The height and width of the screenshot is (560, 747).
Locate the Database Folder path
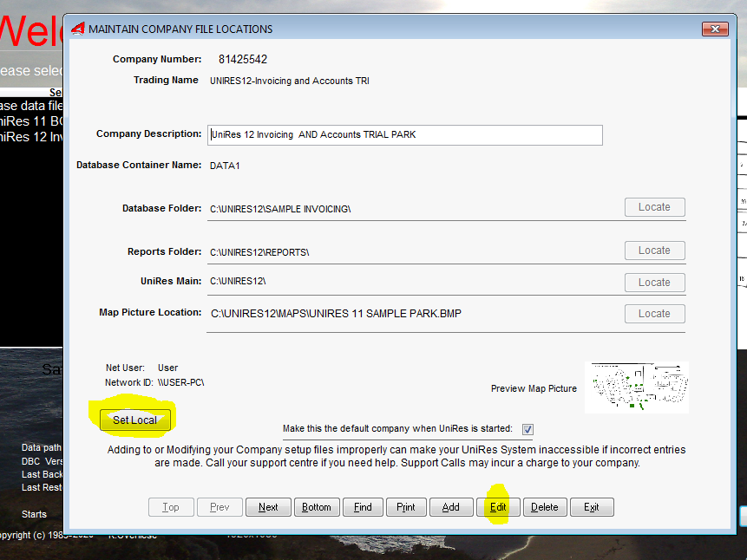[654, 207]
